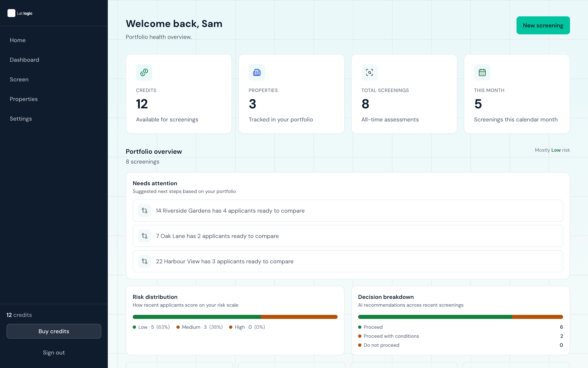Click 'Welcome back, Sam' heading
The height and width of the screenshot is (368, 588).
(x=174, y=24)
